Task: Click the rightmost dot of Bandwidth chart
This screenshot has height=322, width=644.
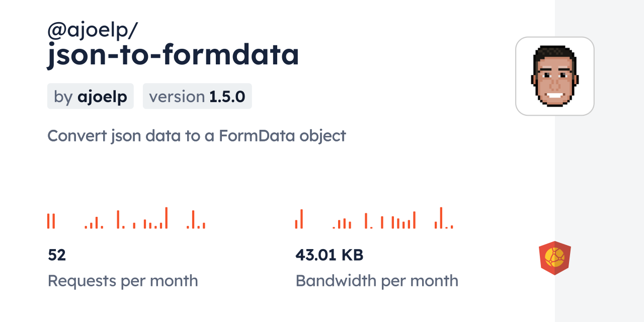Action: point(452,227)
